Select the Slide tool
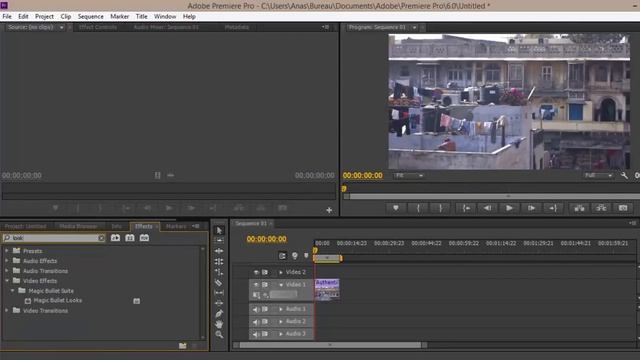 coord(219,303)
